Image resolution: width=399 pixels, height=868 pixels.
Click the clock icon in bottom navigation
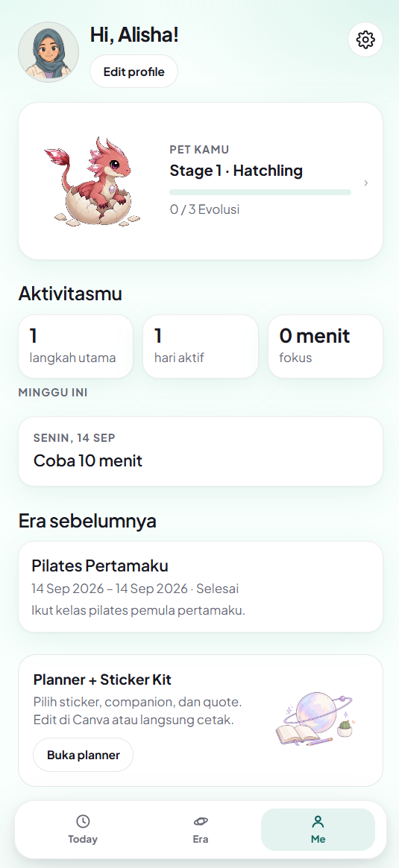click(x=83, y=822)
